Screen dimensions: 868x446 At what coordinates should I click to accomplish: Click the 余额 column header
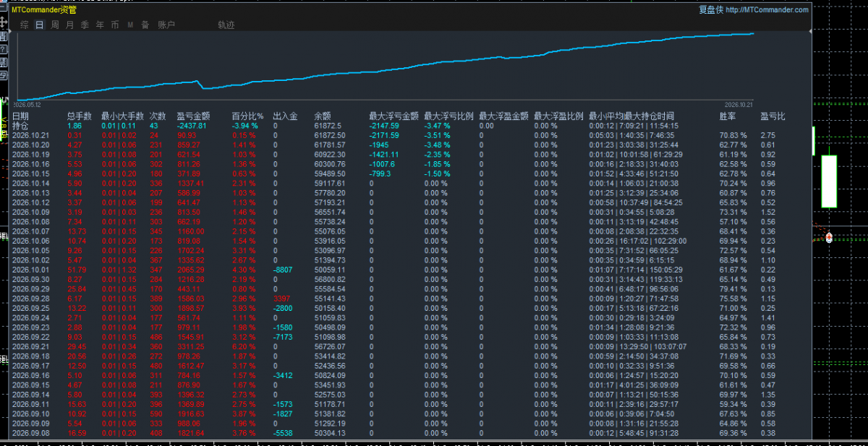click(x=323, y=116)
